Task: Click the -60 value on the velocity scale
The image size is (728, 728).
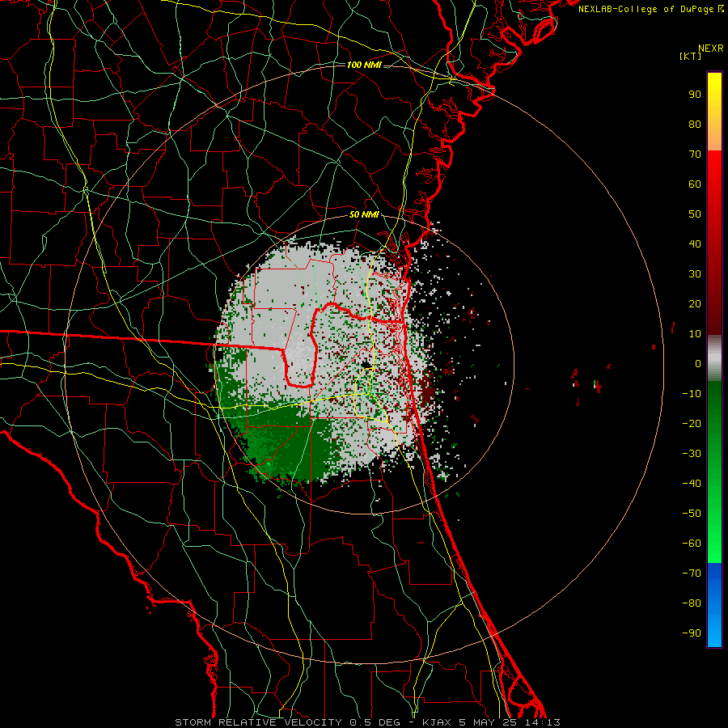Action: point(692,544)
